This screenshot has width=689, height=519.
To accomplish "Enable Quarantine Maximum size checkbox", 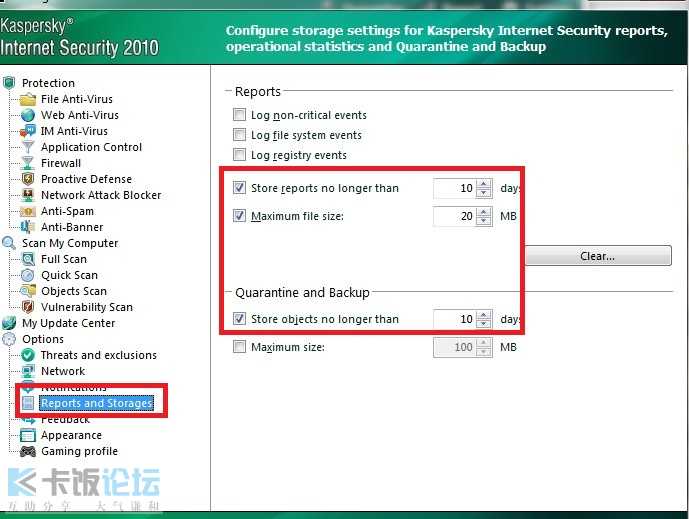I will [x=239, y=347].
